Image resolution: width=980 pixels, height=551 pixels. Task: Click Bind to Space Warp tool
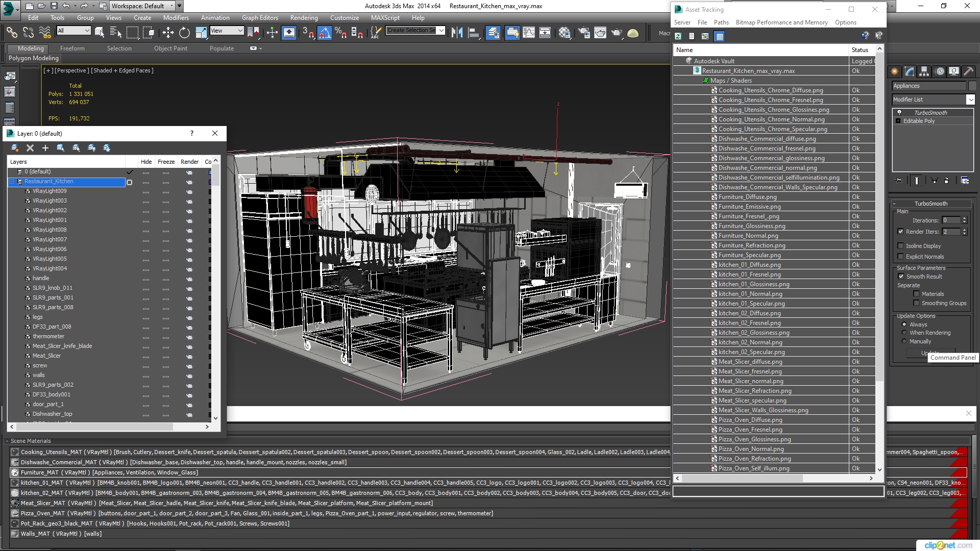(x=45, y=33)
